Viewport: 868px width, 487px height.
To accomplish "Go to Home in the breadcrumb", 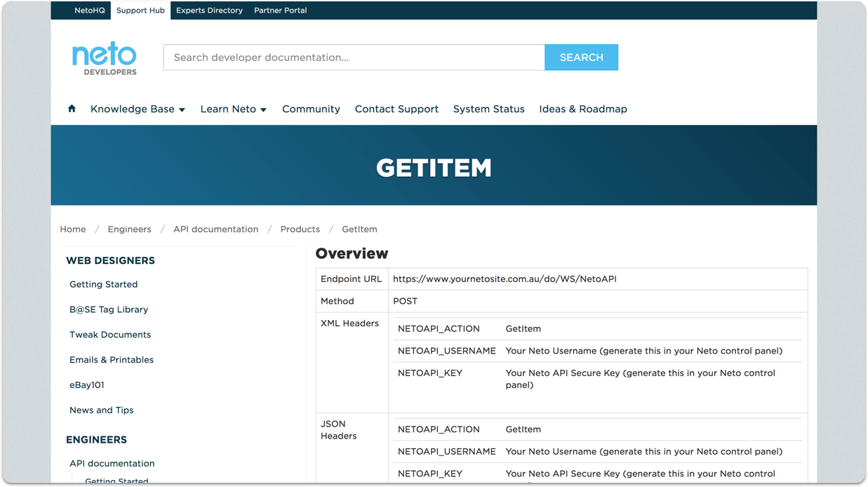I will click(73, 229).
